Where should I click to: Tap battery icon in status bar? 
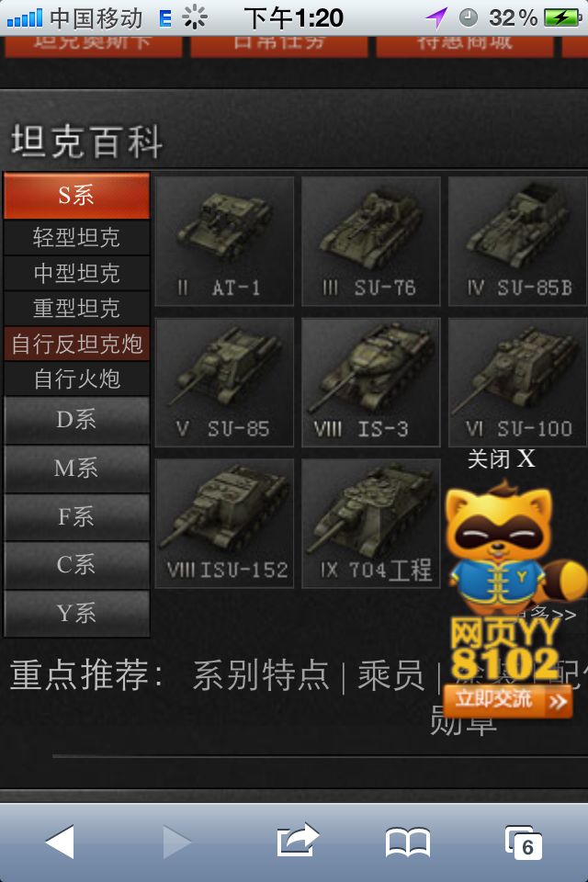pos(563,17)
